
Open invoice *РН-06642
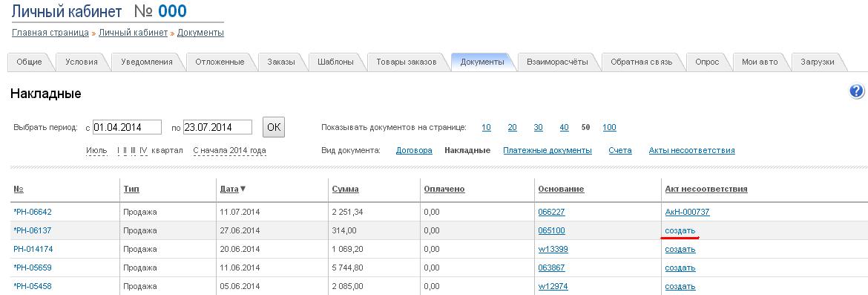[x=33, y=212]
